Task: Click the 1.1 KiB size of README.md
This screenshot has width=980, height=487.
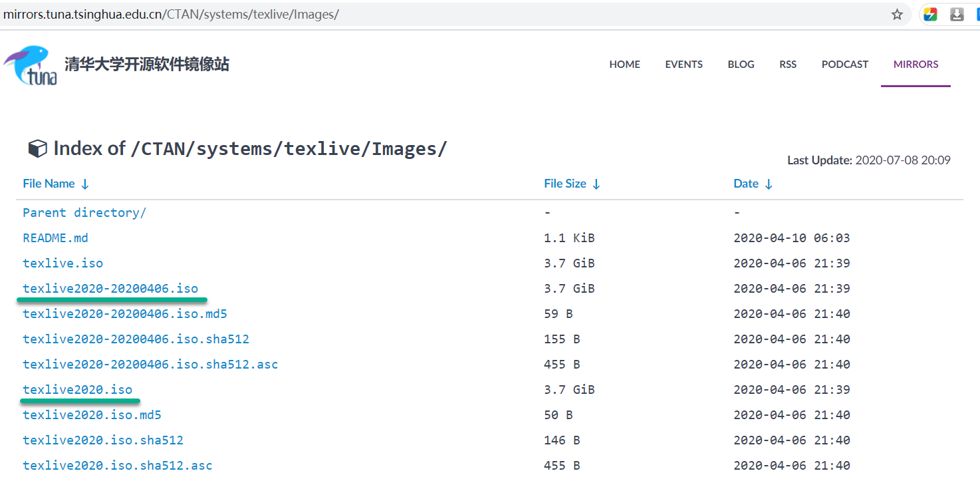Action: point(569,238)
